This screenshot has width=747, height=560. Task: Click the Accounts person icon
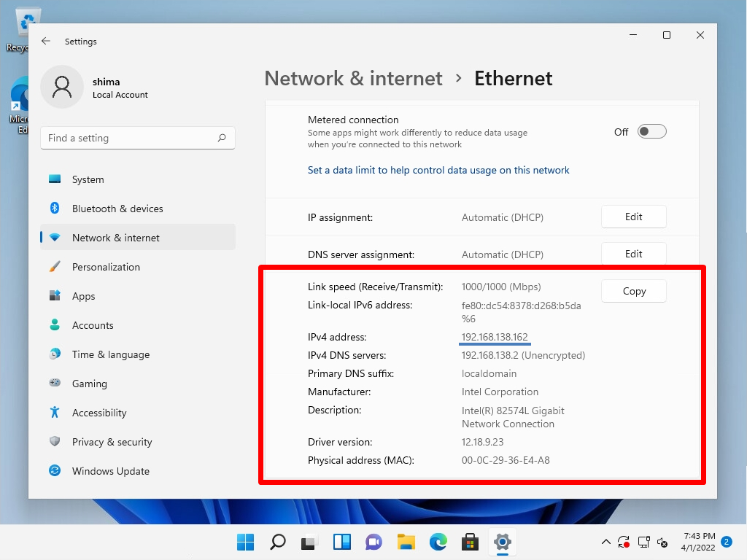pyautogui.click(x=55, y=324)
